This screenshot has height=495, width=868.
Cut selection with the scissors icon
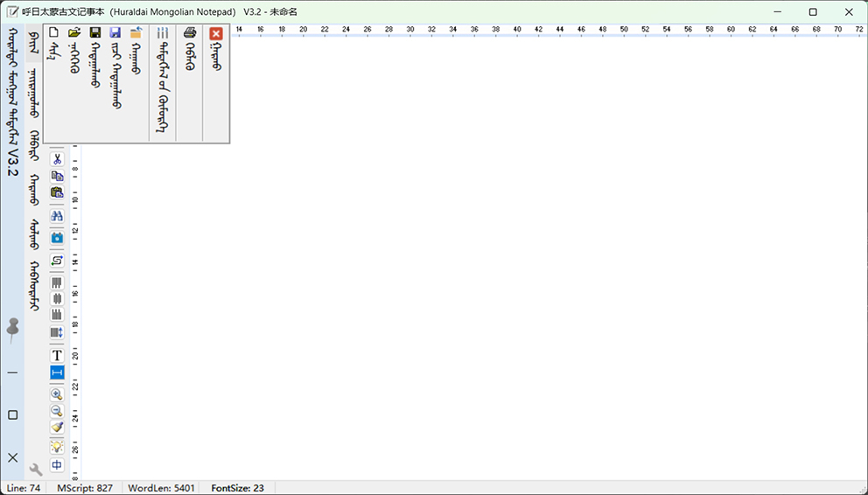57,159
